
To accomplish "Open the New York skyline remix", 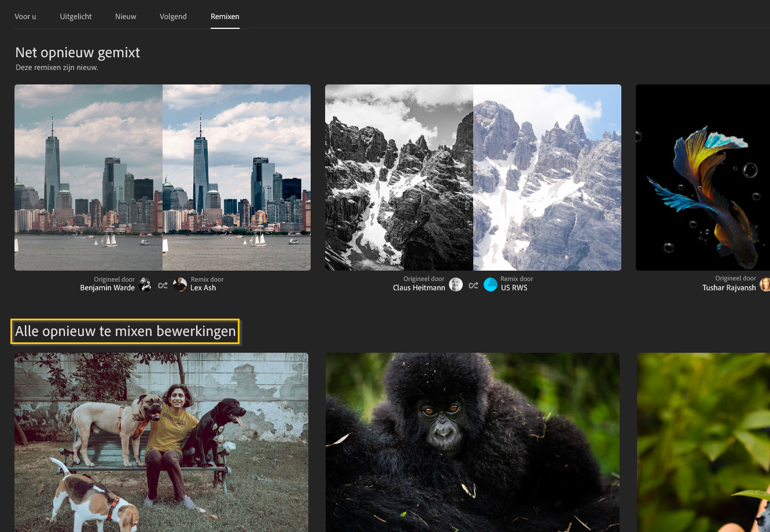I will [x=163, y=178].
